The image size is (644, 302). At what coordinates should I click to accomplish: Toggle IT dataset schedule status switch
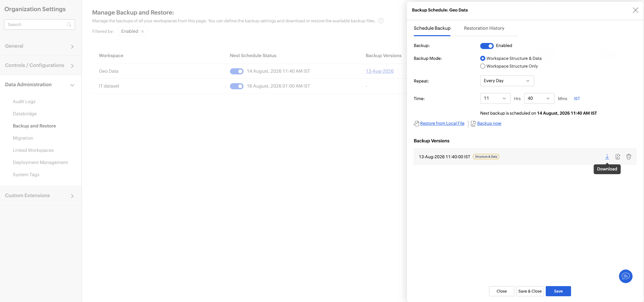click(x=236, y=86)
